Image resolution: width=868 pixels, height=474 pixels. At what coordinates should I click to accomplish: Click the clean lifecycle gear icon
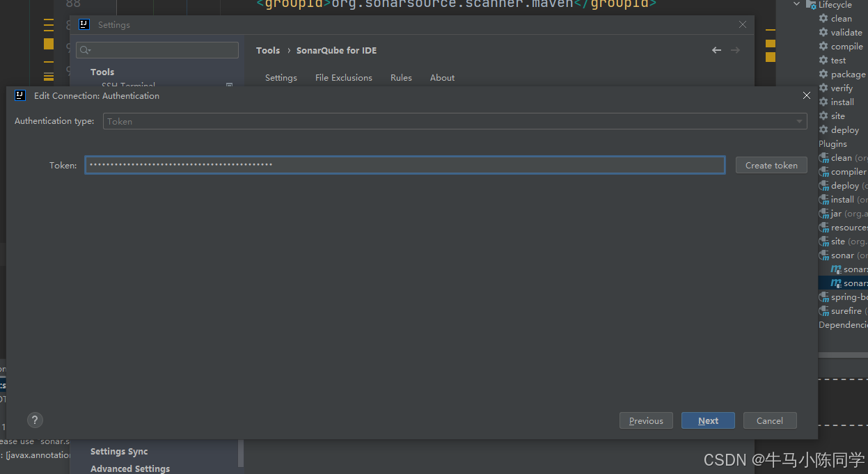point(823,19)
